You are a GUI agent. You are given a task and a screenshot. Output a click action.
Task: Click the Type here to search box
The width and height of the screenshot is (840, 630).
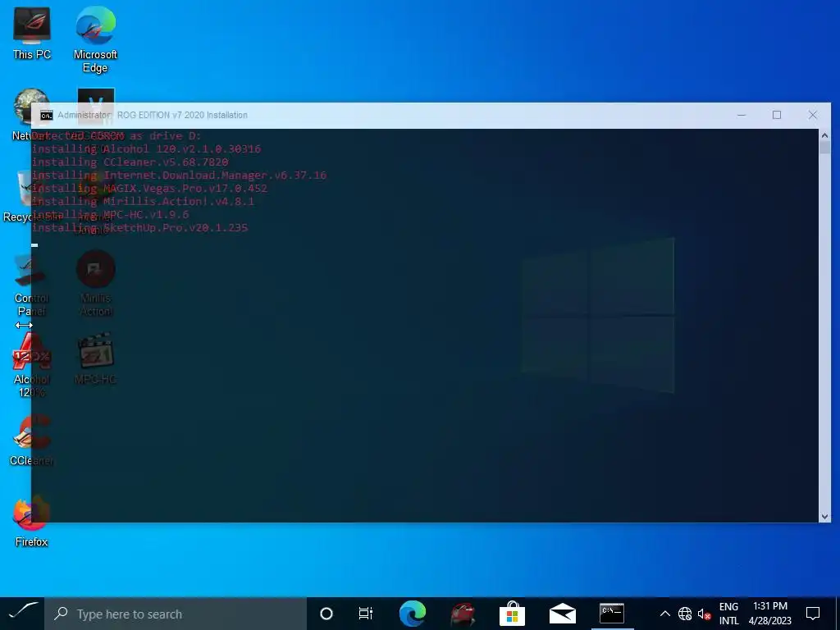click(176, 614)
